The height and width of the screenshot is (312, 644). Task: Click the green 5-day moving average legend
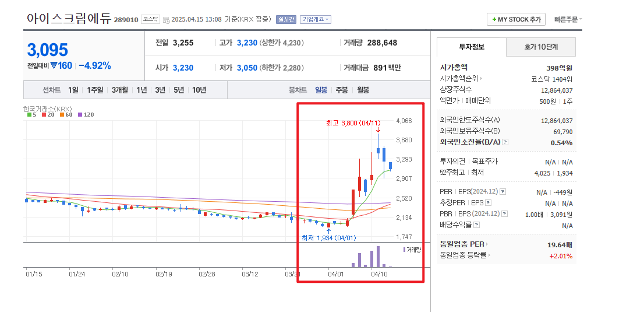(x=32, y=115)
